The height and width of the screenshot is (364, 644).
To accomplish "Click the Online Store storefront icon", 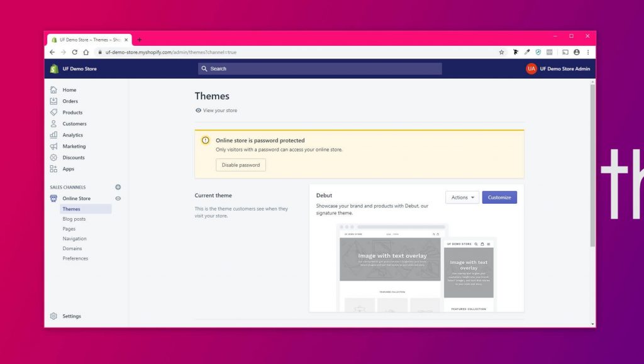I will click(x=53, y=198).
